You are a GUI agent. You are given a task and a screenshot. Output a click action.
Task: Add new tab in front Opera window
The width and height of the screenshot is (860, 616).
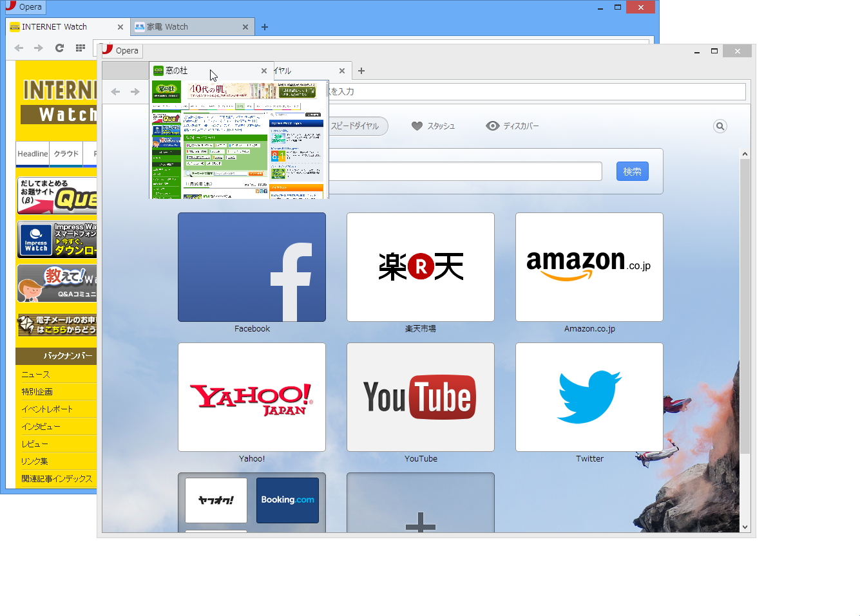361,71
